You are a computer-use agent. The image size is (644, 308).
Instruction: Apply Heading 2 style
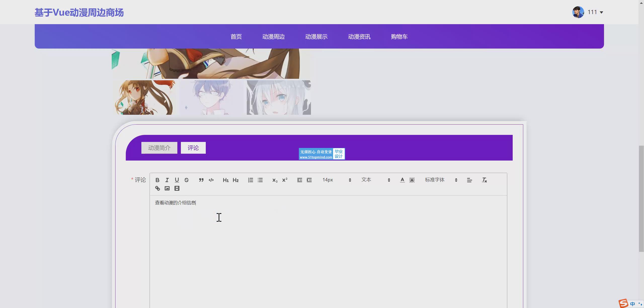pos(235,180)
